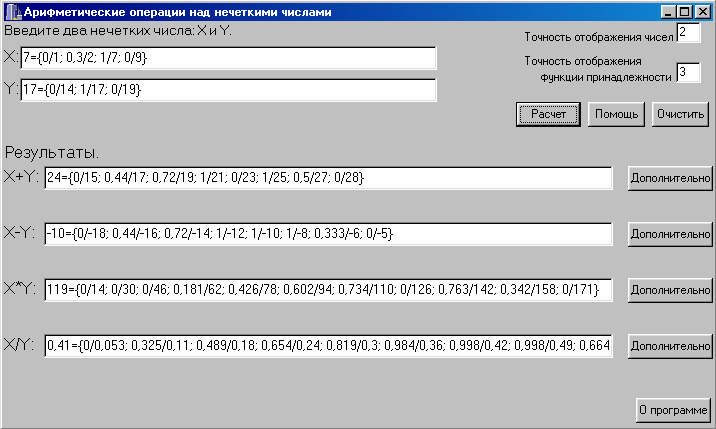Image resolution: width=716 pixels, height=429 pixels.
Task: Select the number display precision field
Action: (688, 32)
